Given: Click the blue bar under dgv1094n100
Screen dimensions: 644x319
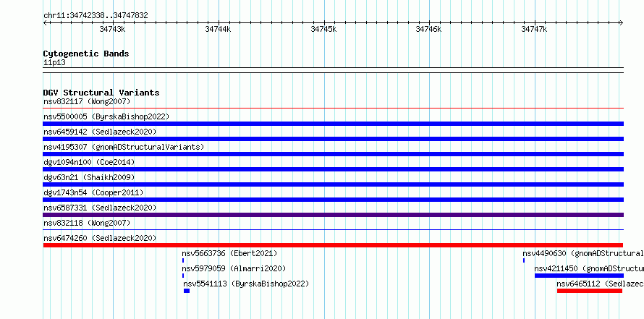Looking at the screenshot, I should [x=334, y=169].
